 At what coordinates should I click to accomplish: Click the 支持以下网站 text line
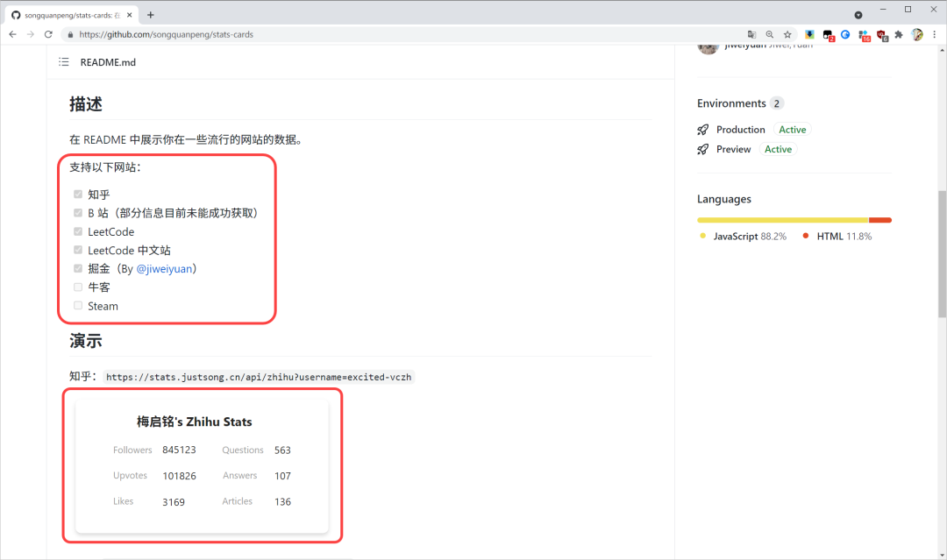tap(105, 167)
